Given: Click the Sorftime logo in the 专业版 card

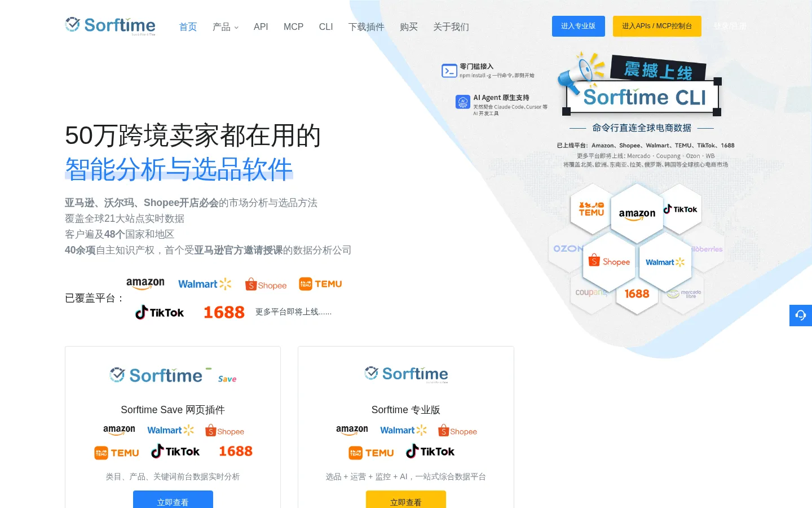Looking at the screenshot, I should click(x=406, y=374).
